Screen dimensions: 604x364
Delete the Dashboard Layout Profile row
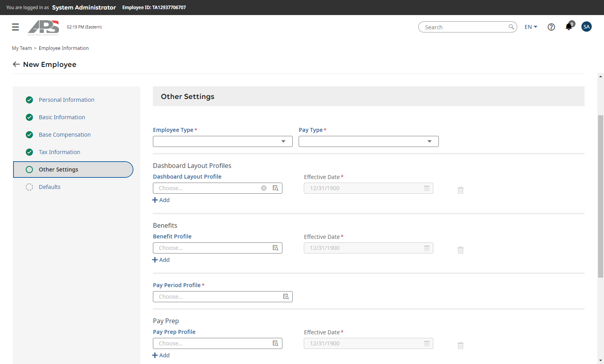(461, 190)
